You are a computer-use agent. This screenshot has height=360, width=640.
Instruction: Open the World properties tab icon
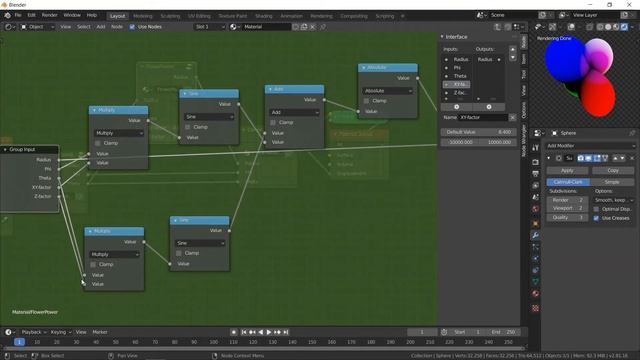coord(536,209)
